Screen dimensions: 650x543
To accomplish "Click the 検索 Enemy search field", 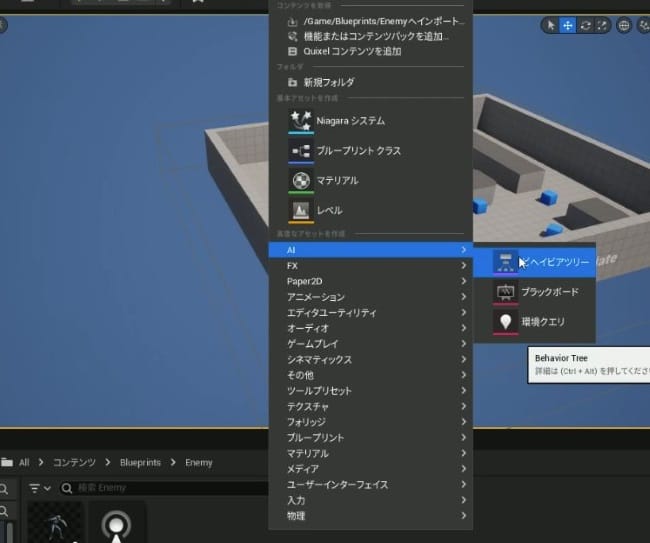I will (x=165, y=488).
